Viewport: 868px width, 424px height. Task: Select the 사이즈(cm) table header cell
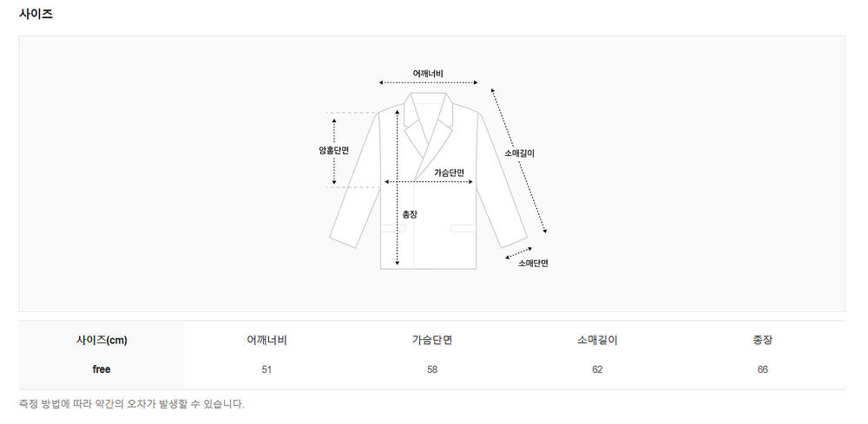(x=102, y=340)
